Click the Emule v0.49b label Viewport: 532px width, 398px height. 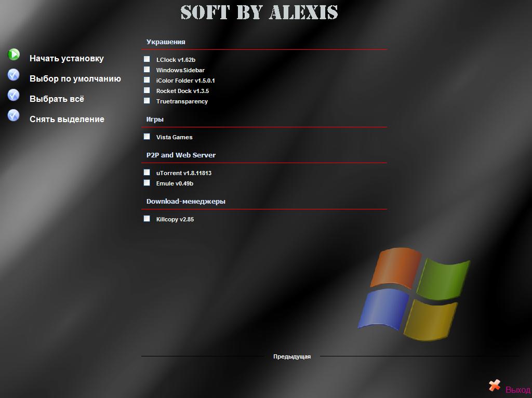click(175, 183)
